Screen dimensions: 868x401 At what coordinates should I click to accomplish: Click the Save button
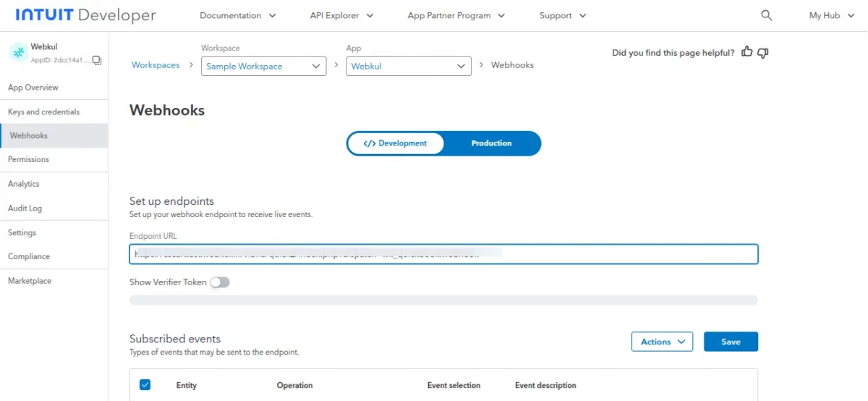coord(731,342)
